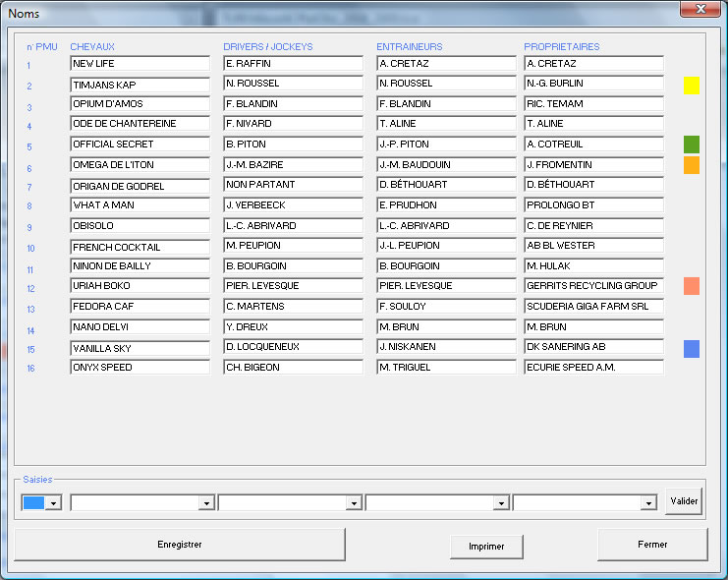Click the NEW LIFE horse name field
728x580 pixels.
tap(140, 64)
